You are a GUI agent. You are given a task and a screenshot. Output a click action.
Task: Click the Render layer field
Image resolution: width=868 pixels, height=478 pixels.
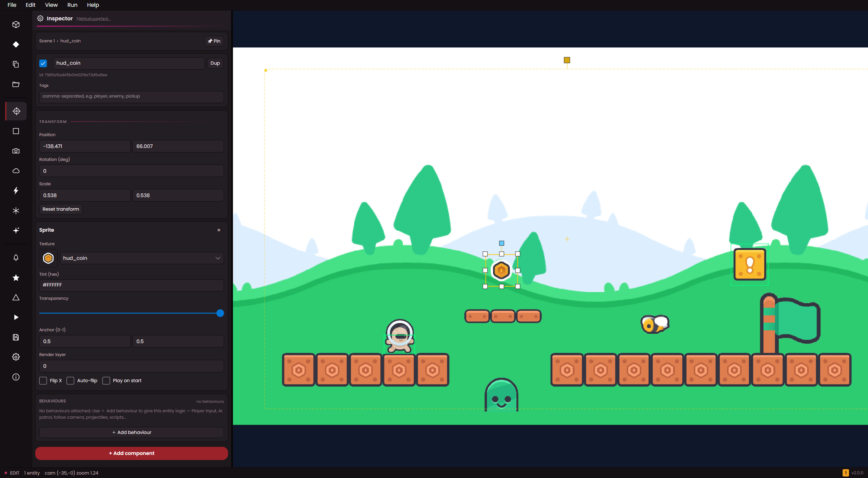point(132,366)
